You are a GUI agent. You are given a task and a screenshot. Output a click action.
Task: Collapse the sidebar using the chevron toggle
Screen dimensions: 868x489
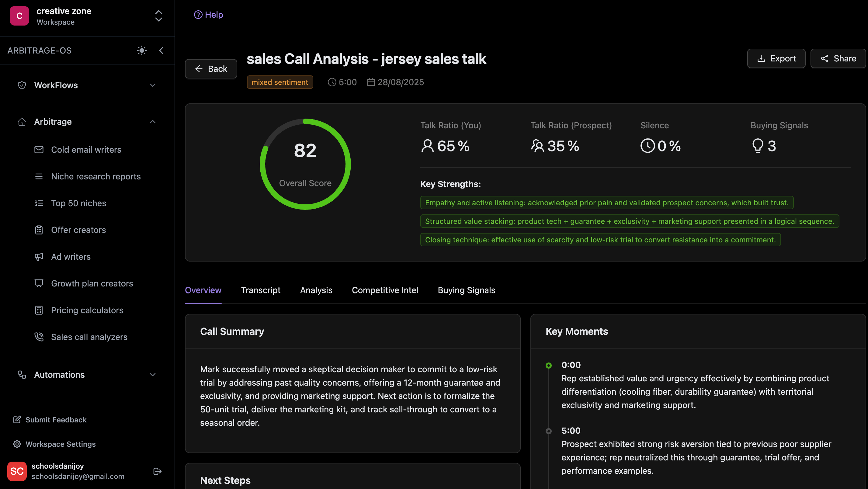[161, 50]
